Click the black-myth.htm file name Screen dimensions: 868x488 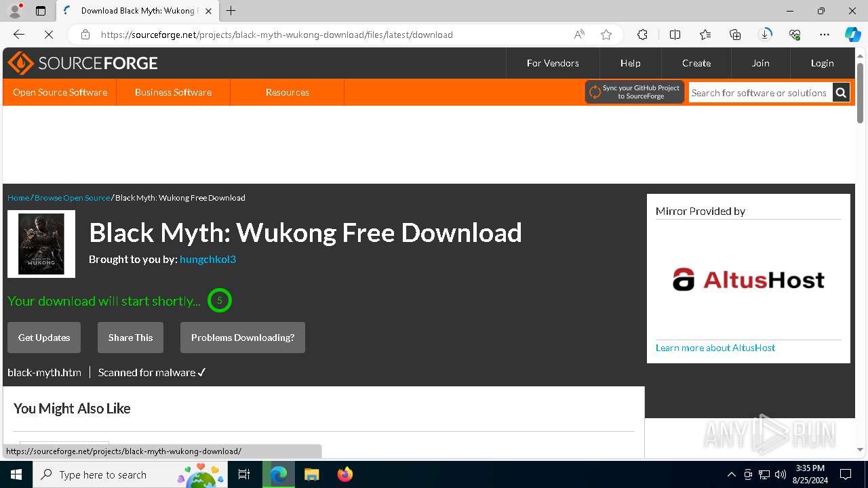tap(44, 373)
